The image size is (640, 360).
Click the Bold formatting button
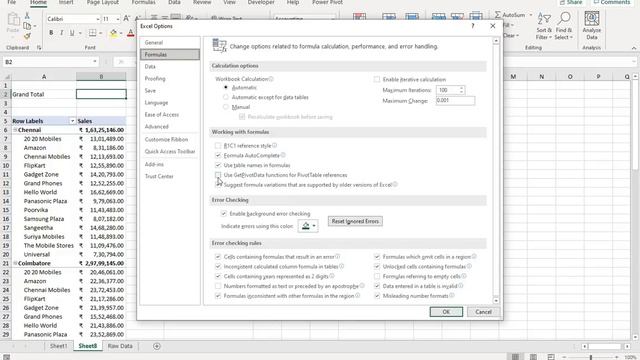pyautogui.click(x=51, y=33)
